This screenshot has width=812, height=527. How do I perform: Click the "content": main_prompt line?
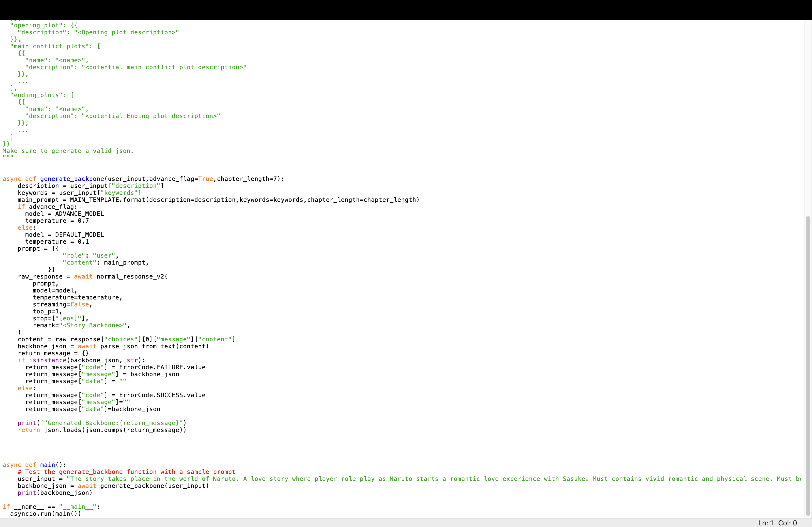click(x=106, y=262)
